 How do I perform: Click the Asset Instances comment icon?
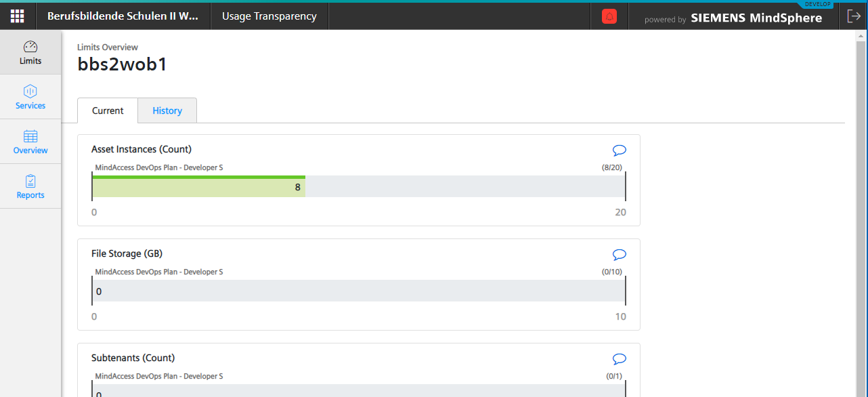pyautogui.click(x=619, y=150)
